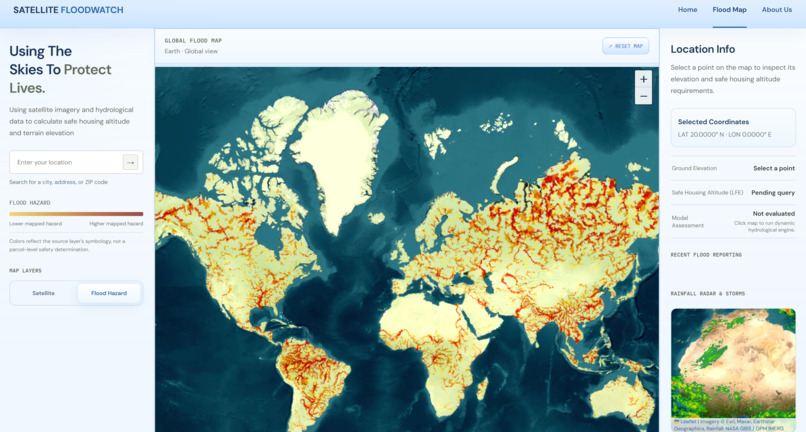
Task: Click the "Recent Flood Reporting" label
Action: (706, 255)
